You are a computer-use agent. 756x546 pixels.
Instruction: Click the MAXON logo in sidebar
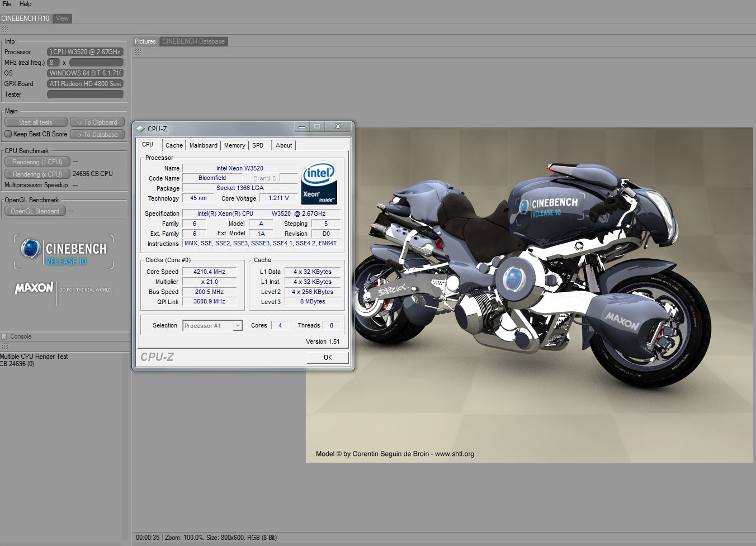tap(34, 288)
